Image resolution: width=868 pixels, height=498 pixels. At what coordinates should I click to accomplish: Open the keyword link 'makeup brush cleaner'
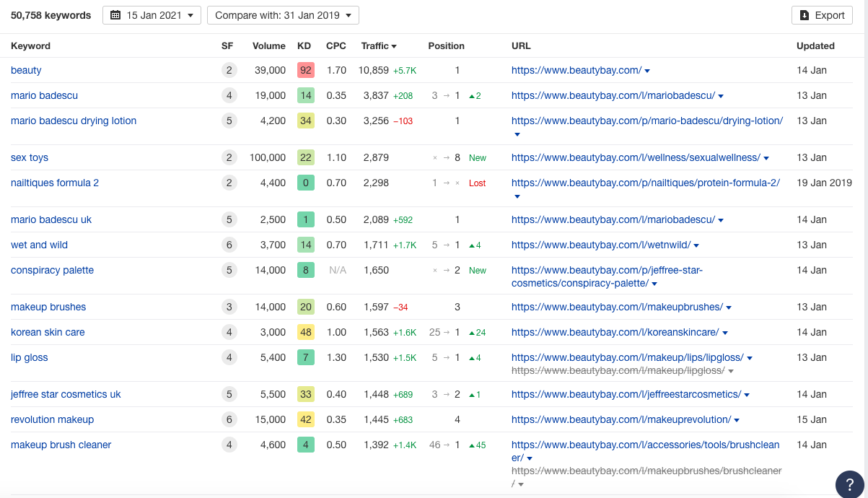click(x=61, y=445)
